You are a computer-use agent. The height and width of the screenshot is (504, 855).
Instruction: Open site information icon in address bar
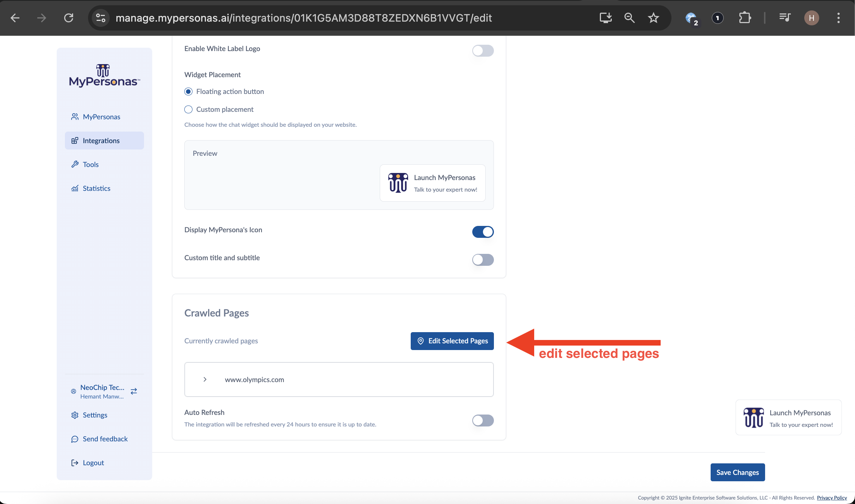click(x=101, y=18)
